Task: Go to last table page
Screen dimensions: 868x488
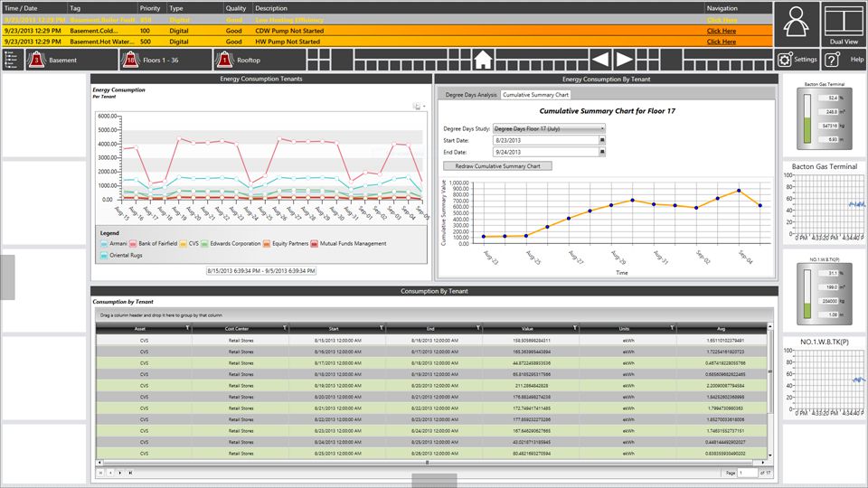Action: 130,473
